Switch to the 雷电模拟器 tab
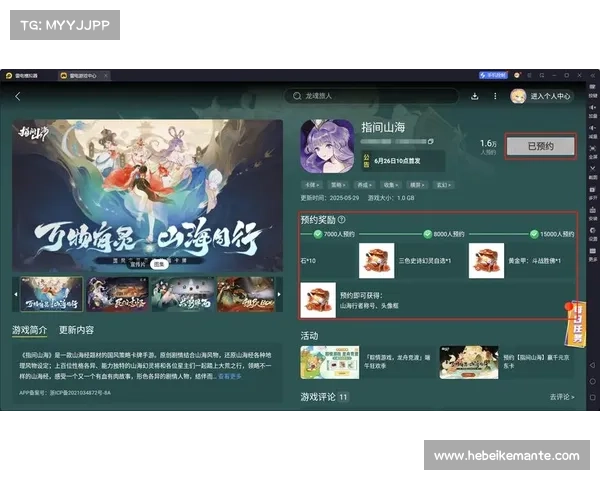This screenshot has height=480, width=600. pos(23,75)
